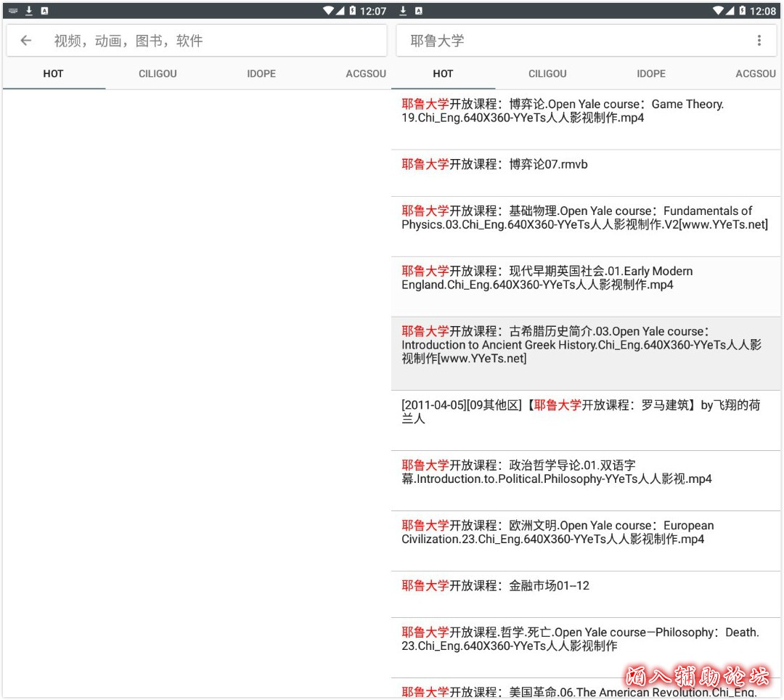784x700 pixels.
Task: Open the three-dot overflow menu
Action: [759, 41]
